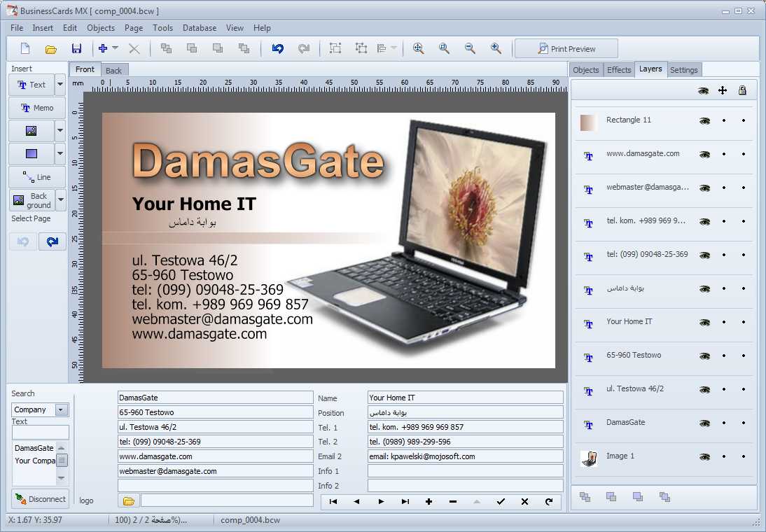The height and width of the screenshot is (532, 766).
Task: Go to next page with Select Page arrow
Action: coord(53,241)
